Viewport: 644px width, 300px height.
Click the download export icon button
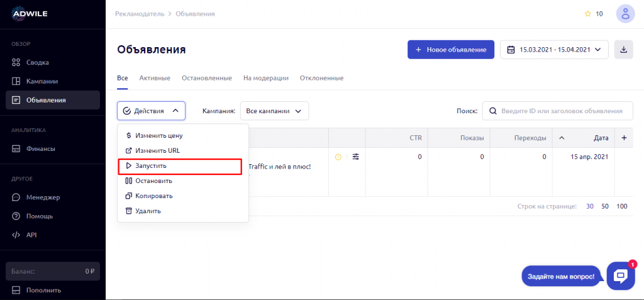[623, 50]
